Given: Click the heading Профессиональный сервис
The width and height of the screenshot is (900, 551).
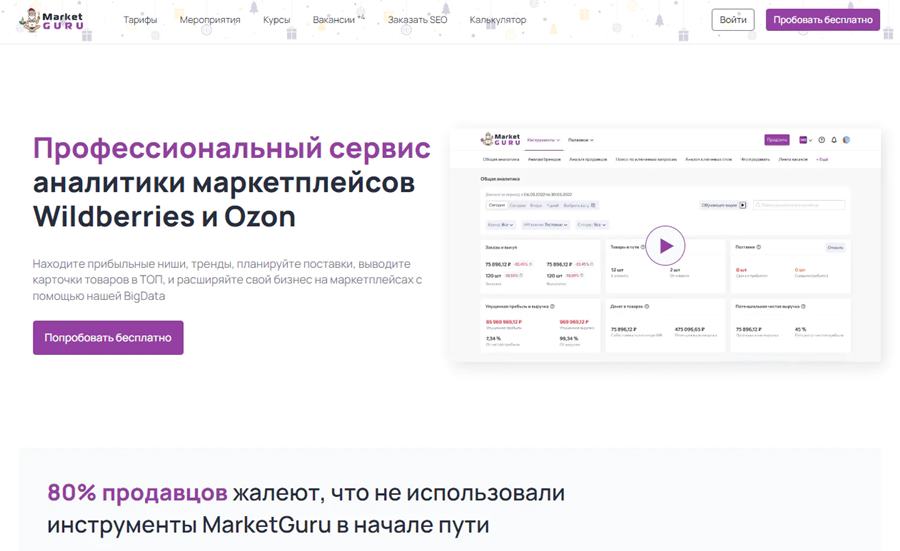Looking at the screenshot, I should [x=232, y=148].
